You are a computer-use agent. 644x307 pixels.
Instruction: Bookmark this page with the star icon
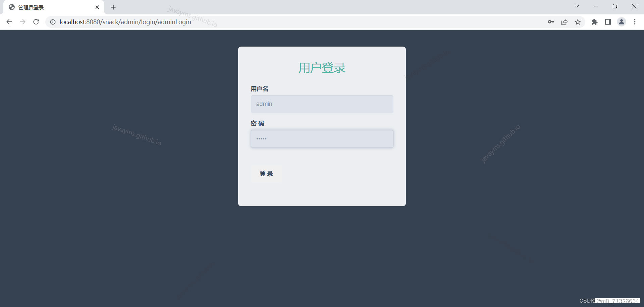(x=578, y=22)
